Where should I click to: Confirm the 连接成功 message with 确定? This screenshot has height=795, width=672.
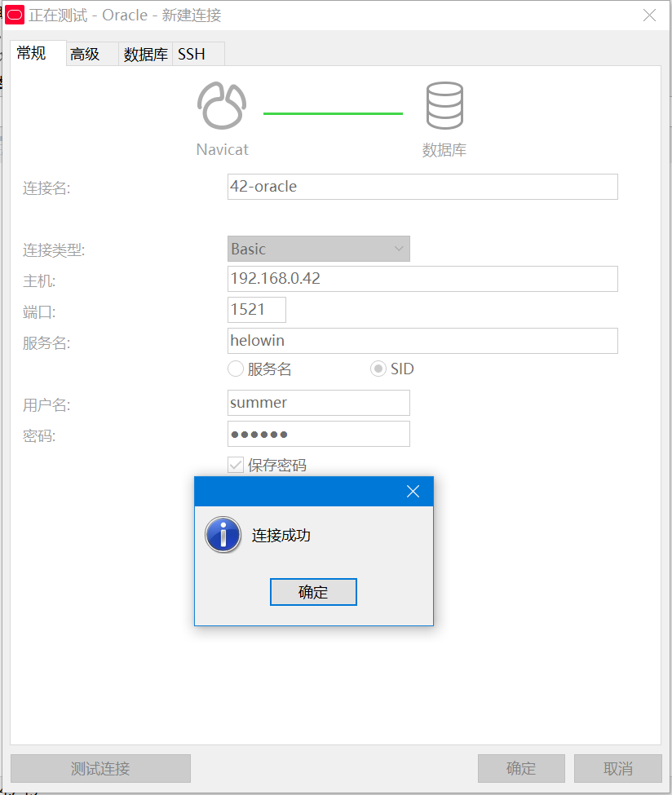click(313, 592)
